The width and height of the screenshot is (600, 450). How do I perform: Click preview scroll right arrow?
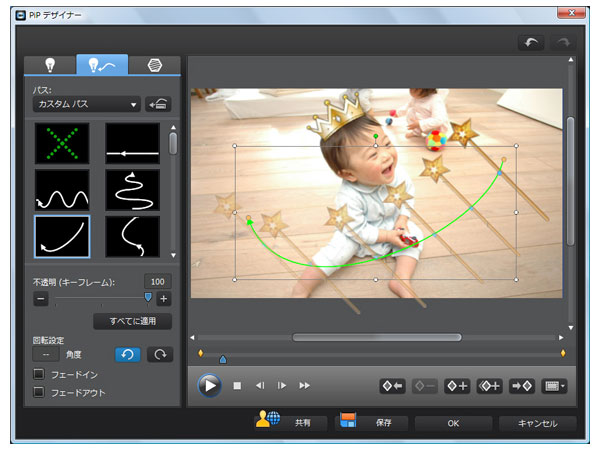click(x=561, y=338)
